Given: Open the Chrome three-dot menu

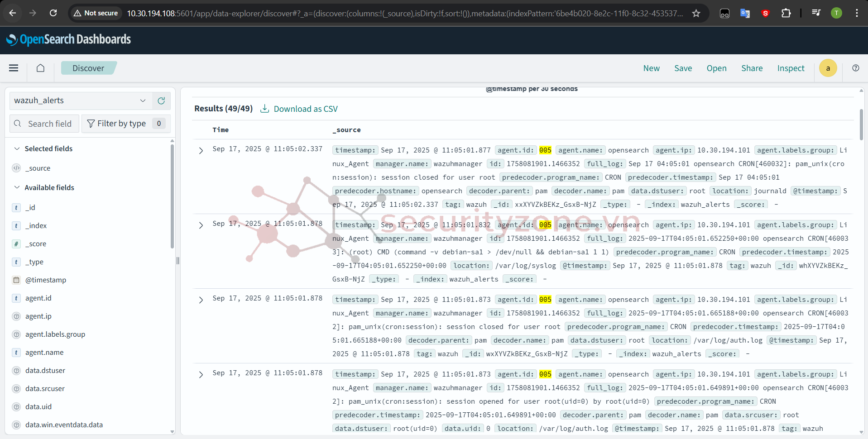Looking at the screenshot, I should coord(857,13).
